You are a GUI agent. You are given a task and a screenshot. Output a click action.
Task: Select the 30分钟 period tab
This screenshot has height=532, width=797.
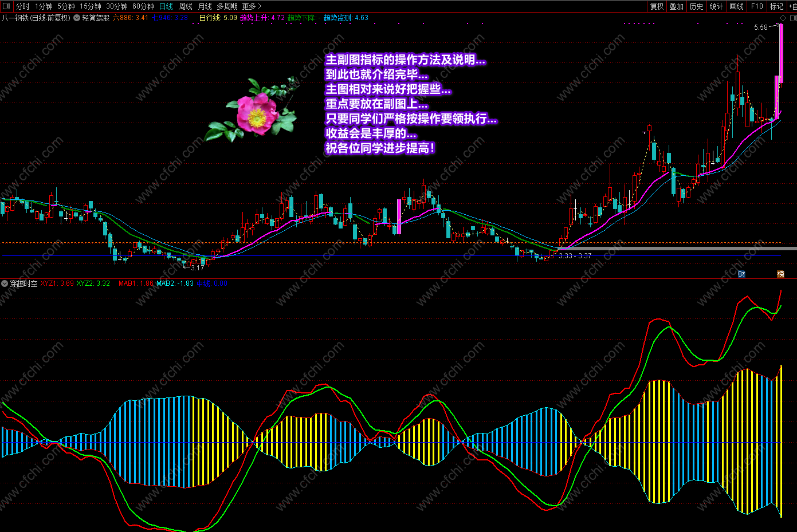click(117, 6)
